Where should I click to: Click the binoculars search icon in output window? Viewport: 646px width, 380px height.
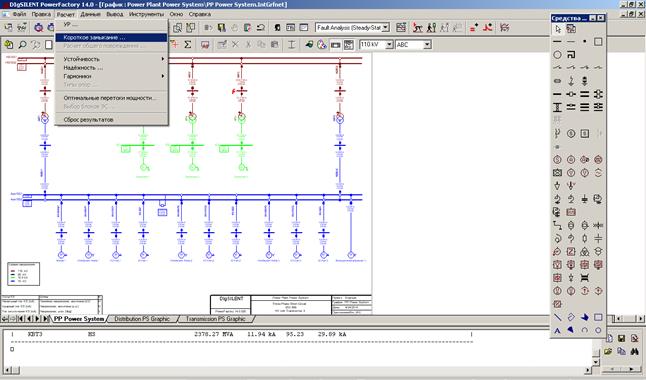click(634, 352)
